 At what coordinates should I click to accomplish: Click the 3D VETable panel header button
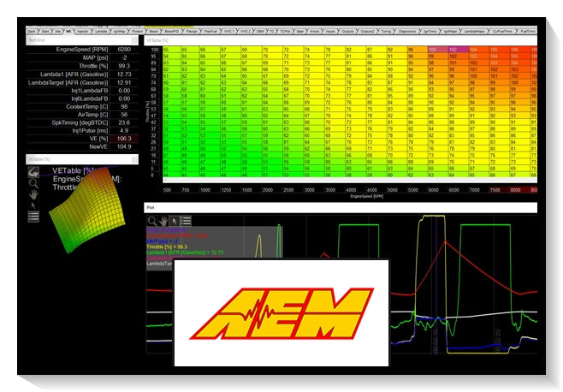(134, 159)
